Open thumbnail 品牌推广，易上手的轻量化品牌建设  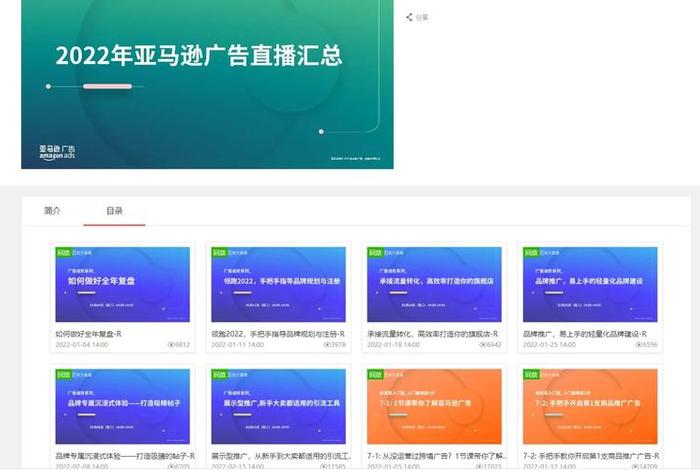click(590, 284)
